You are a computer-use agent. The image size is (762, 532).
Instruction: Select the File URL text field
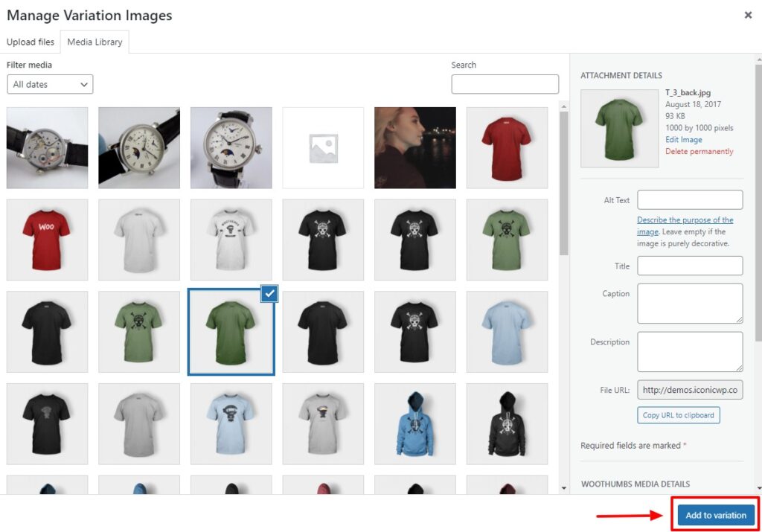click(689, 389)
